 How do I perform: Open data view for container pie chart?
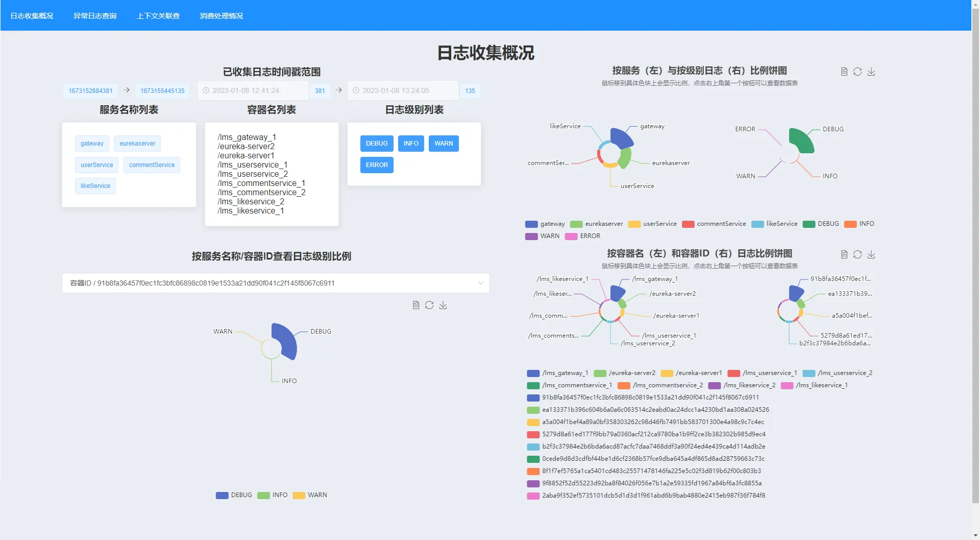click(x=844, y=255)
